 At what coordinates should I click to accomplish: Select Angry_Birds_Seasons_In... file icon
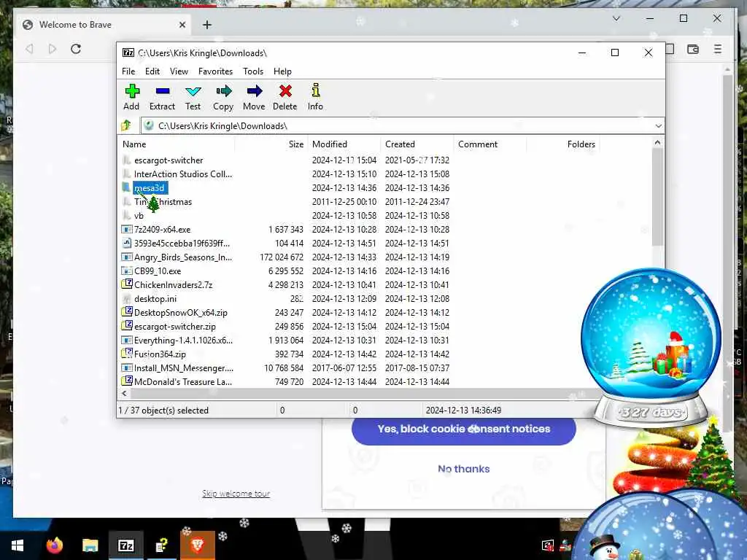pyautogui.click(x=126, y=257)
